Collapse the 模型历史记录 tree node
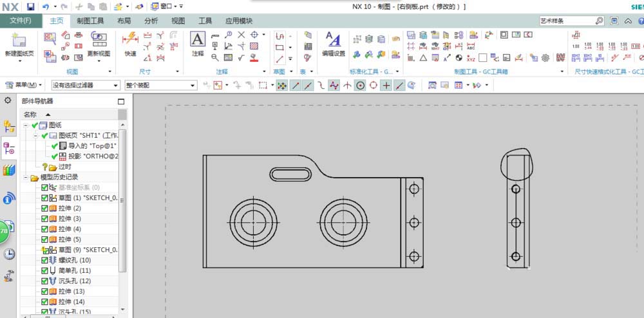The image size is (644, 318). pos(24,177)
